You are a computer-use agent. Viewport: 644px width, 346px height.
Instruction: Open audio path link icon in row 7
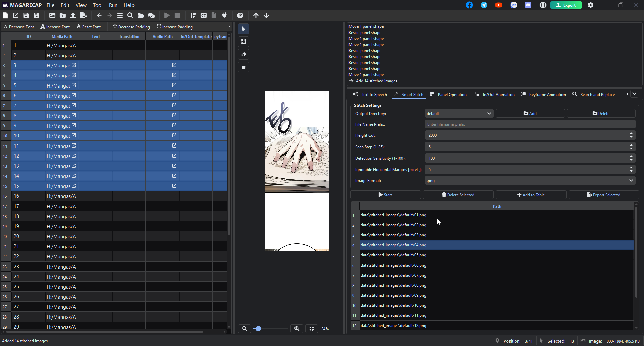174,105
